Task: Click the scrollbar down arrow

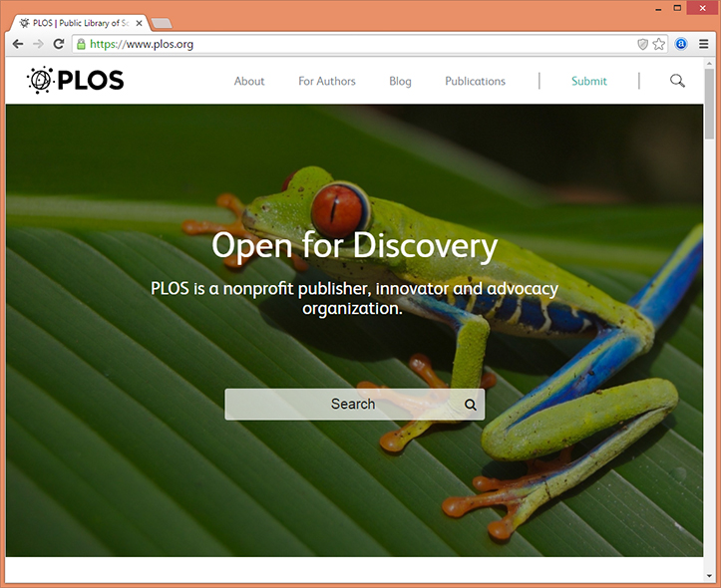Action: coord(709,576)
